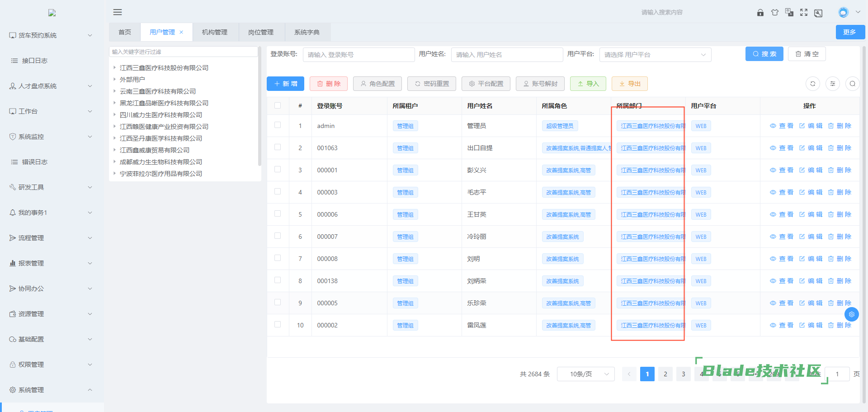
Task: Click the 角色配置 button
Action: 377,84
